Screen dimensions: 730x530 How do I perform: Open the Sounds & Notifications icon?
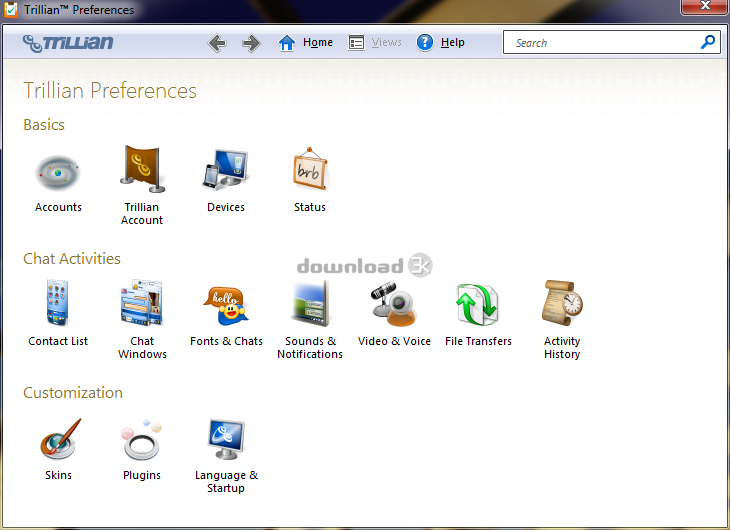coord(310,304)
